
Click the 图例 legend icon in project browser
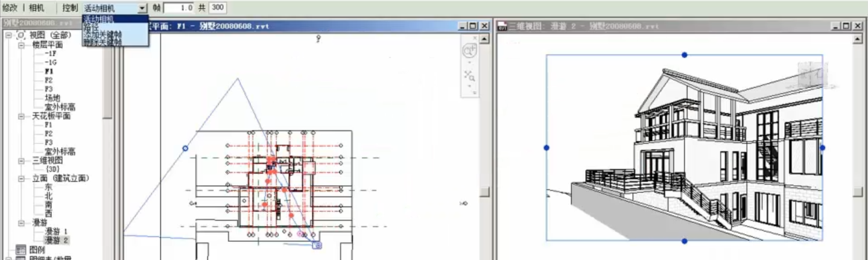tap(21, 249)
